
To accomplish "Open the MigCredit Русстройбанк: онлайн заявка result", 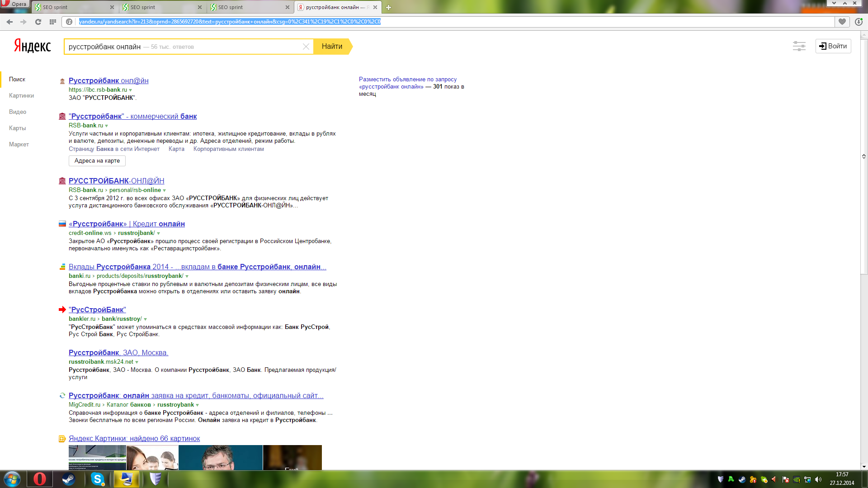I will (196, 396).
